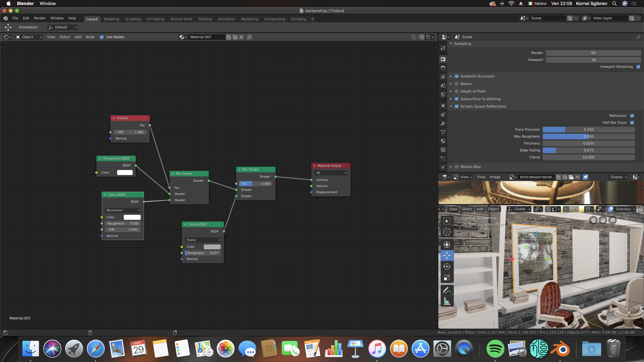Open the Modifiers wrench properties tab
The height and width of the screenshot is (362, 644).
click(443, 123)
